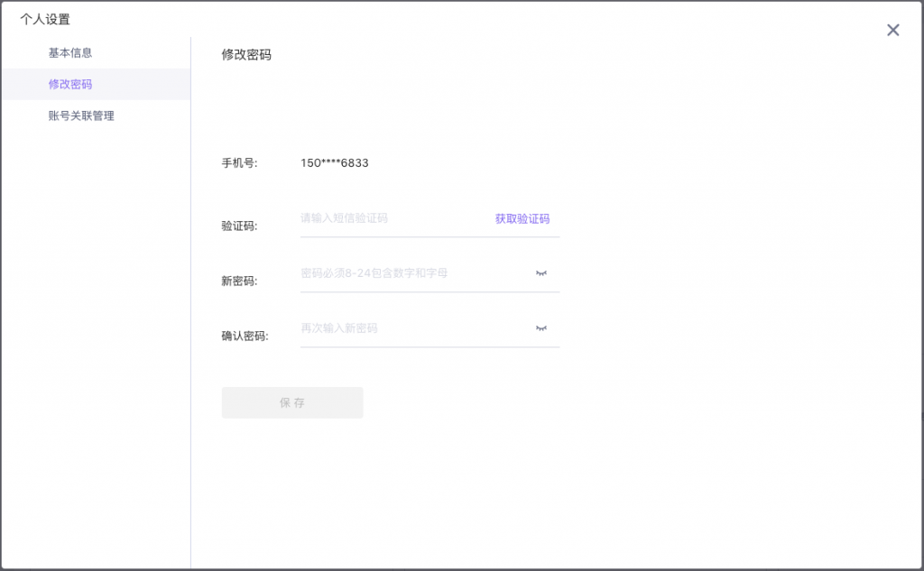Image resolution: width=924 pixels, height=571 pixels.
Task: Click the 个人设置 dialog title
Action: click(x=45, y=19)
